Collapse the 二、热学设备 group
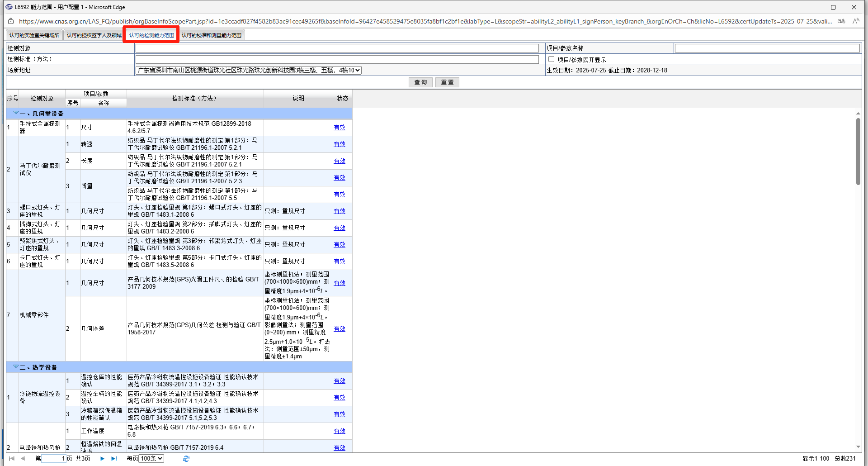Screen dimensions: 868x466 (16, 367)
